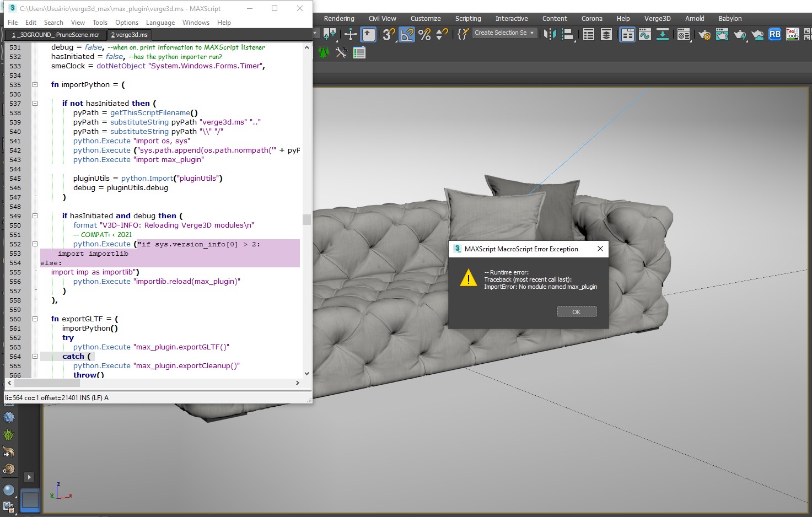The height and width of the screenshot is (517, 812).
Task: Toggle Percent Snap in the main toolbar
Action: point(424,34)
